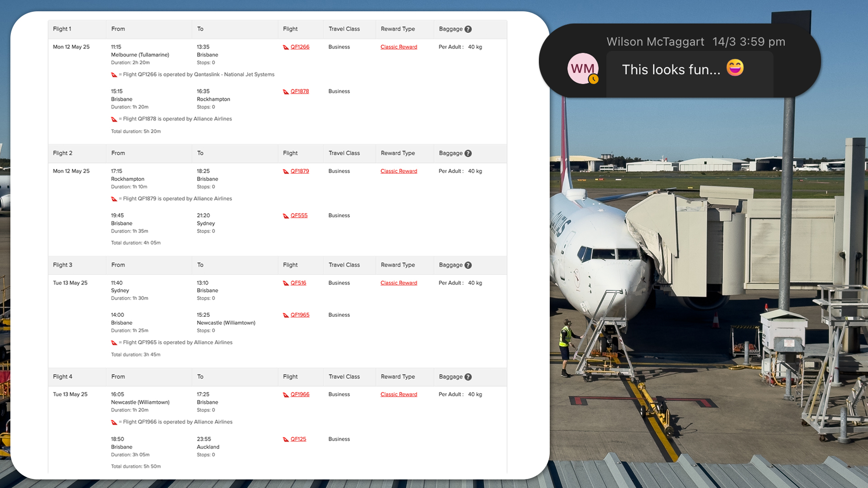Click Qantas logo beside QF125
This screenshot has height=488, width=868.
[x=286, y=440]
